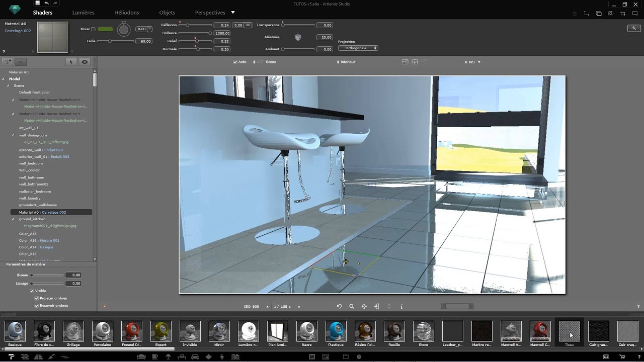Switch to the Héliodons tab
Viewport: 644px width, 362px height.
[126, 12]
